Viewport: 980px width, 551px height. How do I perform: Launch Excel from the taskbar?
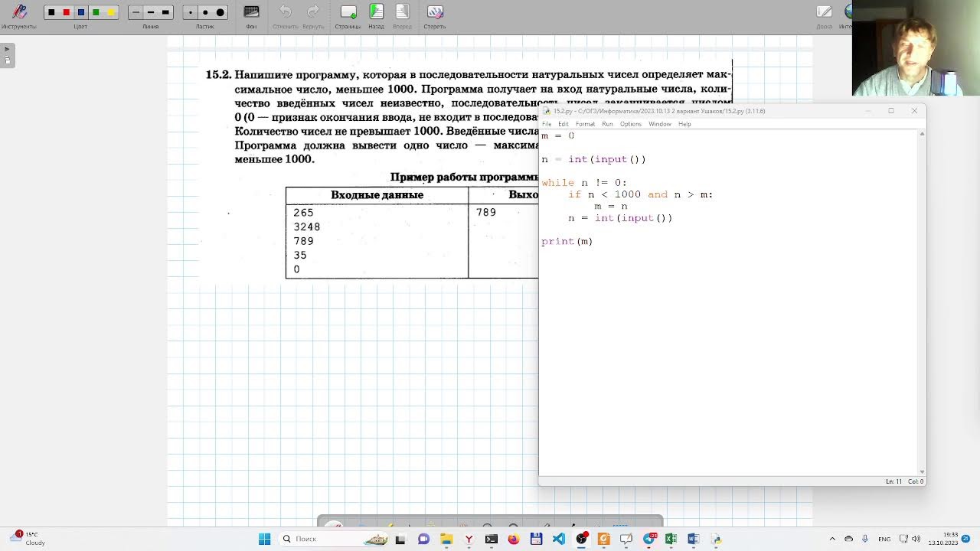671,539
